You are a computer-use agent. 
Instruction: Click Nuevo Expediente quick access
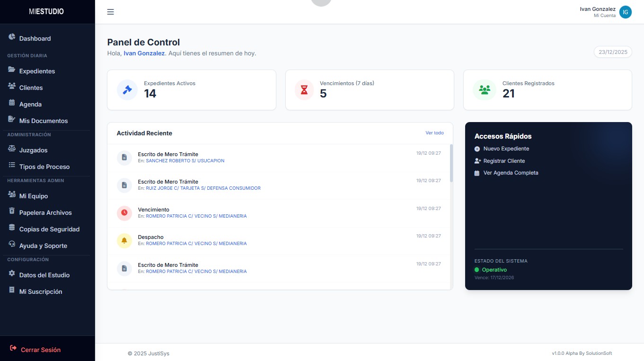point(506,149)
